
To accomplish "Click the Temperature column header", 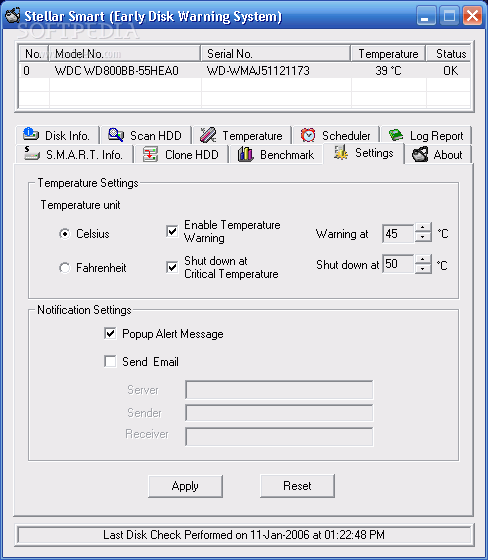I will pos(388,54).
